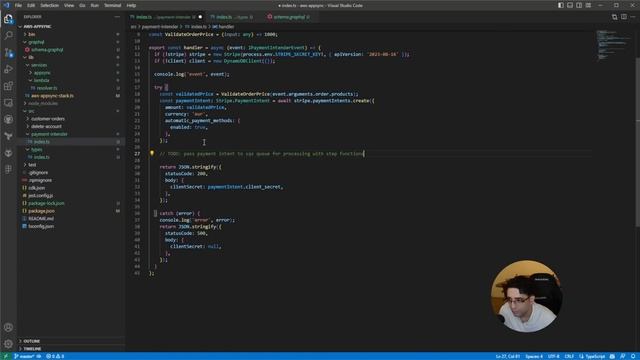The image size is (640, 360).
Task: Change encoding via UTF-8 indicator
Action: pos(553,356)
